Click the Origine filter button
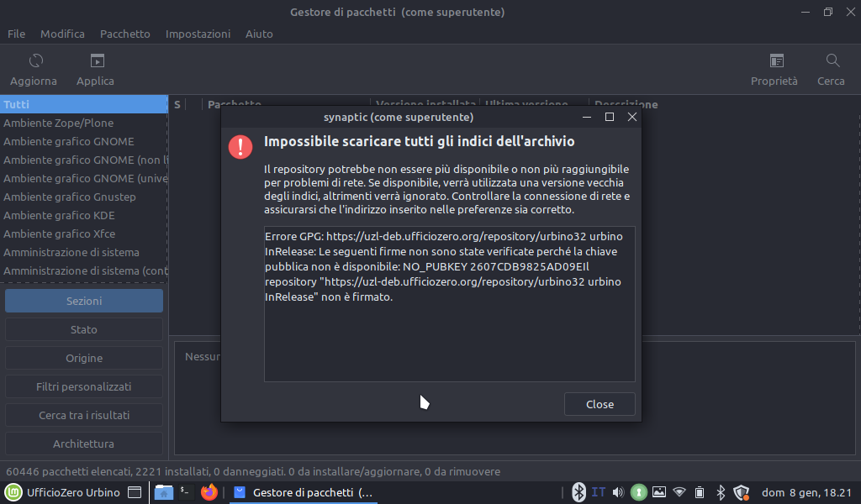The height and width of the screenshot is (504, 861). click(84, 358)
